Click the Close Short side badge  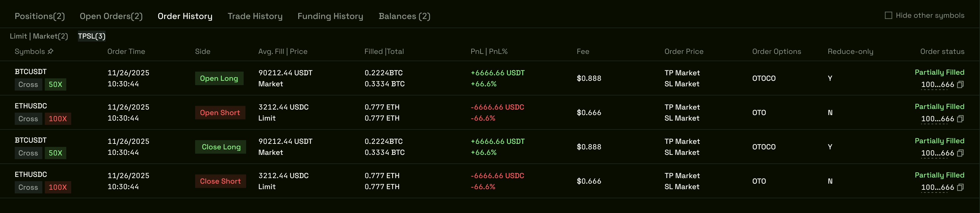[220, 181]
